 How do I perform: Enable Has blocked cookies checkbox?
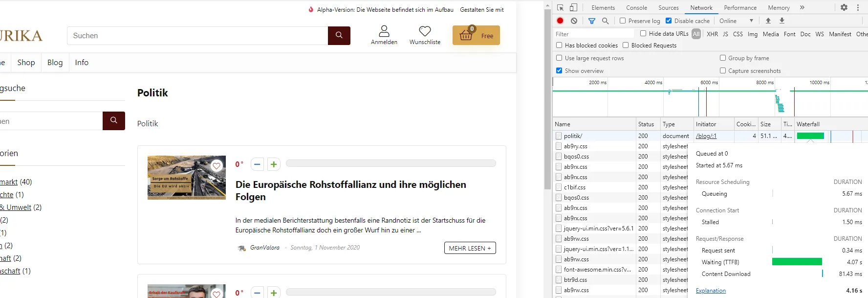[x=559, y=45]
